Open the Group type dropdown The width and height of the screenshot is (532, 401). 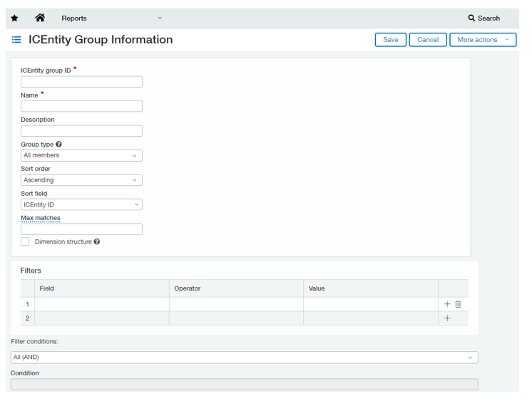(81, 155)
